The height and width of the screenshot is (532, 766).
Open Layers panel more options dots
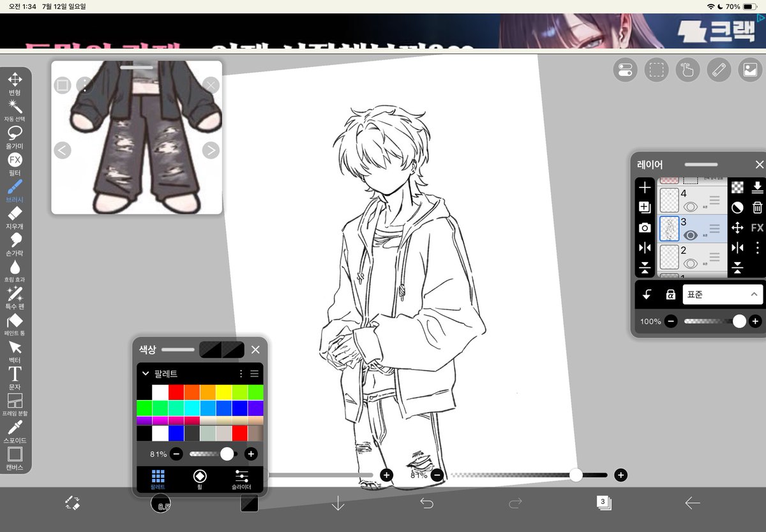coord(757,248)
